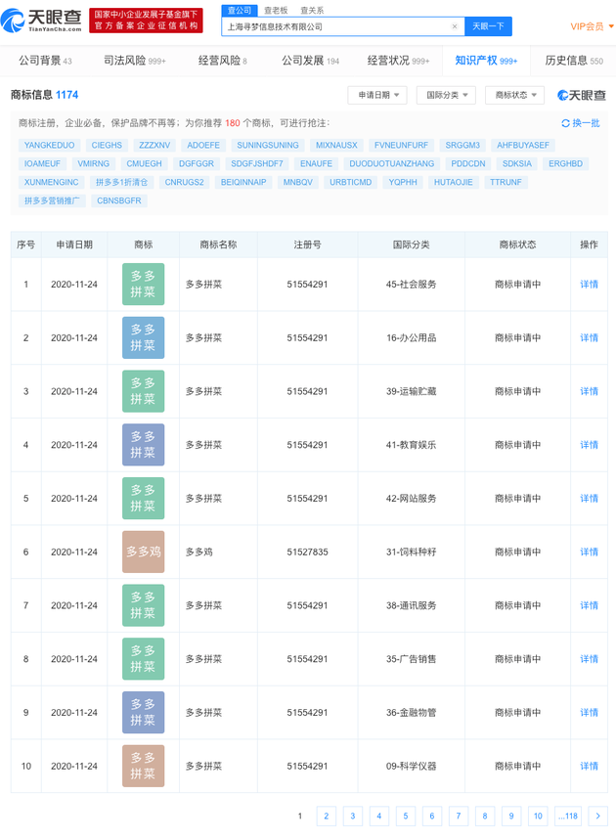Go to page 7 of trademark list
Screen dimensions: 616x840
[458, 816]
